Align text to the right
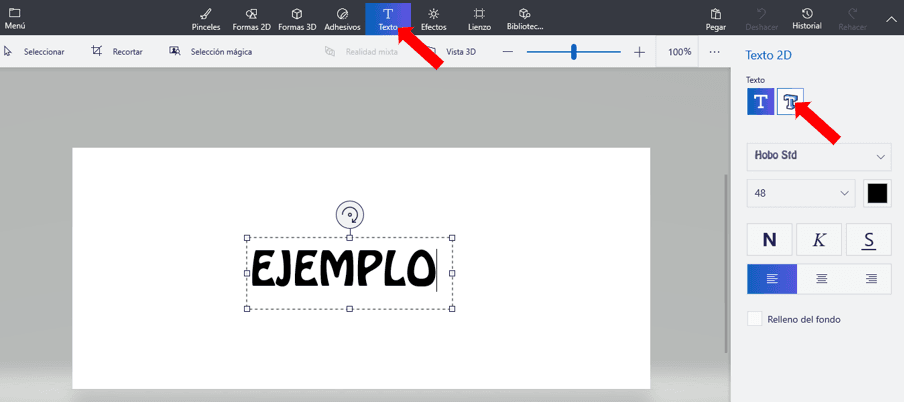 pyautogui.click(x=871, y=279)
